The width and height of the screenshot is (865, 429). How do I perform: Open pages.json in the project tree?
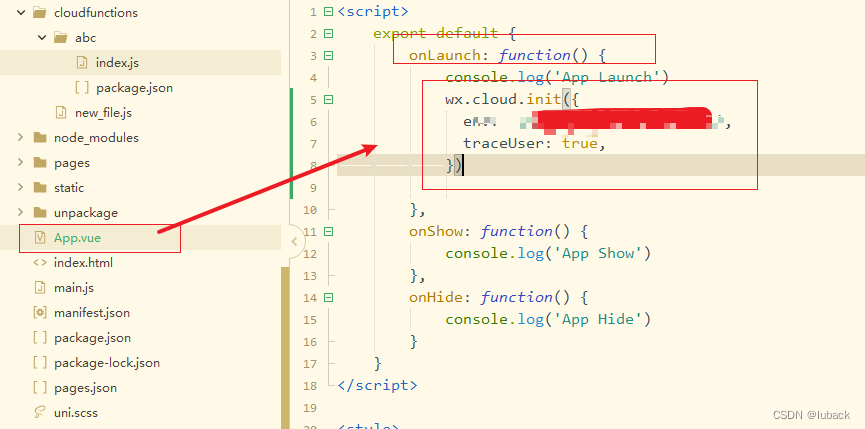point(86,388)
